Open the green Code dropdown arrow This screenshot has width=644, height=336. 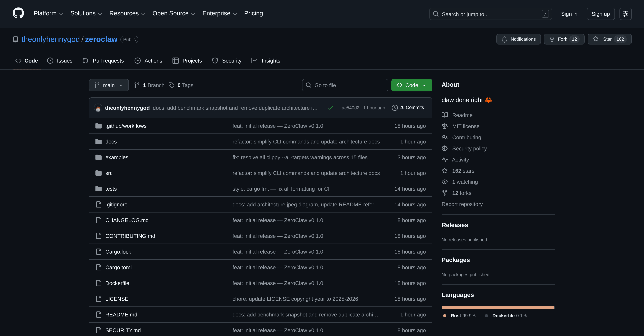pos(425,85)
